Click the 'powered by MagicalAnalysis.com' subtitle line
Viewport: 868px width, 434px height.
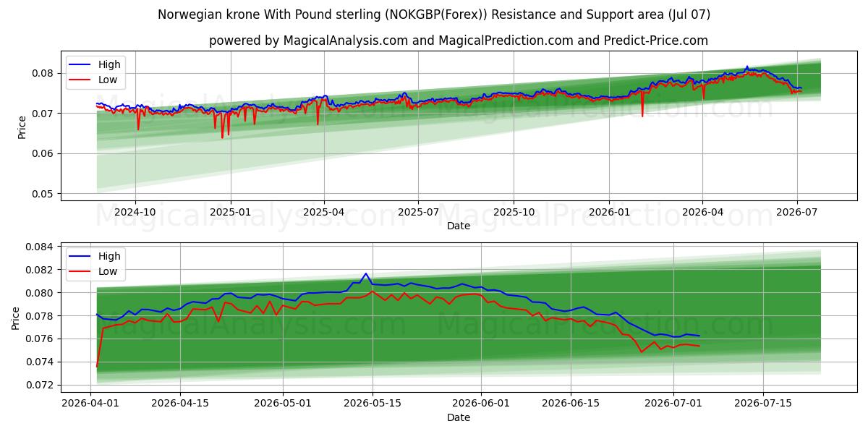point(459,41)
